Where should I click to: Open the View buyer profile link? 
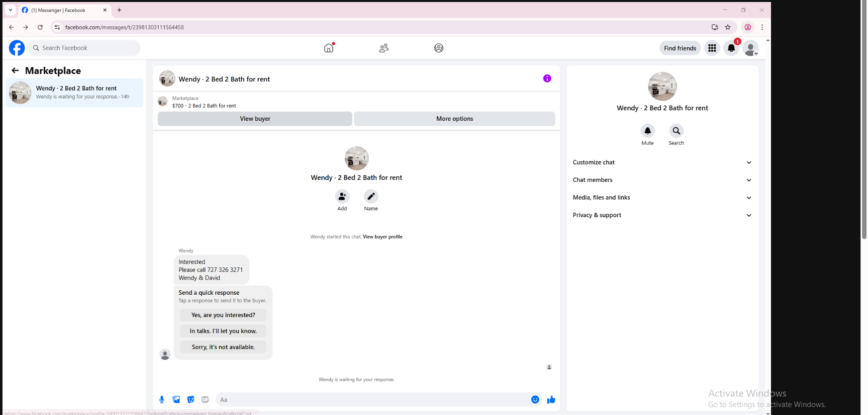383,237
